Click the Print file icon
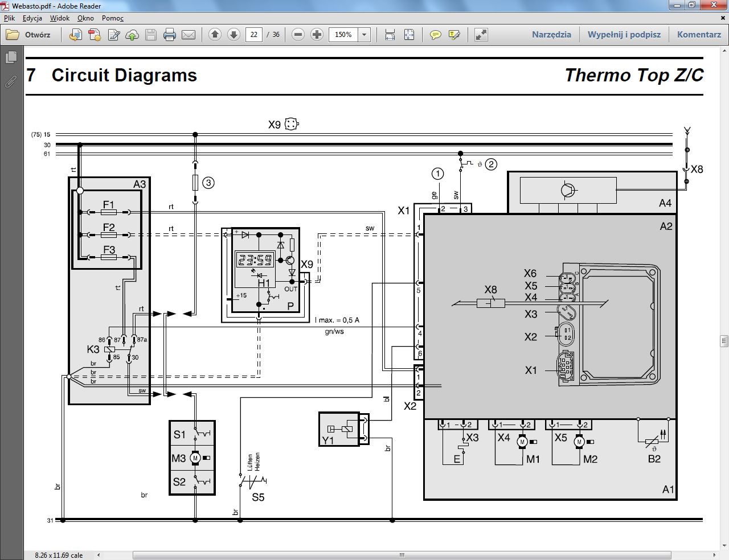The height and width of the screenshot is (560, 729). click(x=169, y=35)
